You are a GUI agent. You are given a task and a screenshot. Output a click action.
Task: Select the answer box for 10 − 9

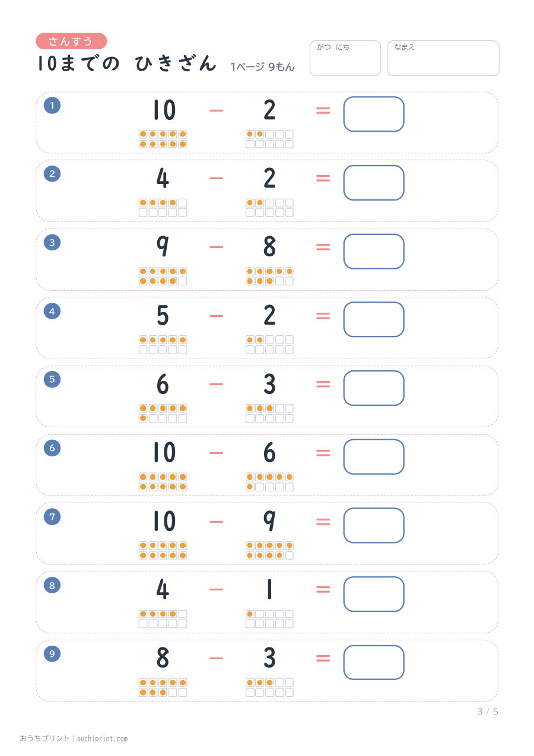tap(374, 525)
